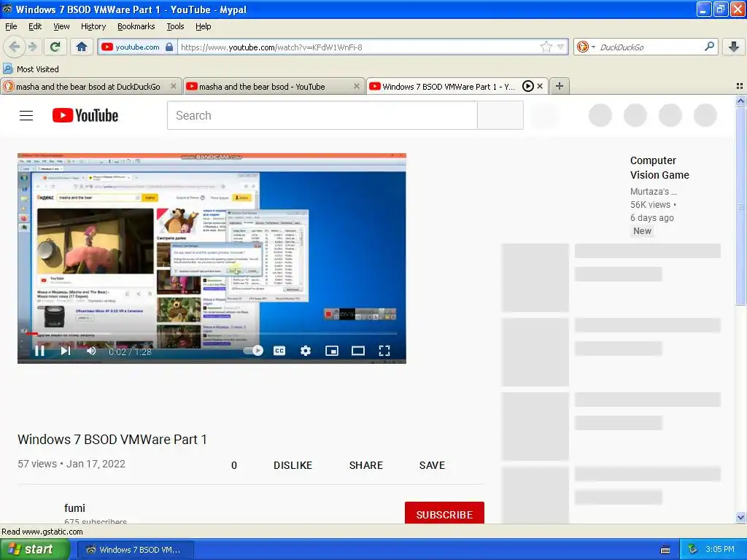Show all tabs list button
Screen dimensions: 747x560
pos(740,86)
